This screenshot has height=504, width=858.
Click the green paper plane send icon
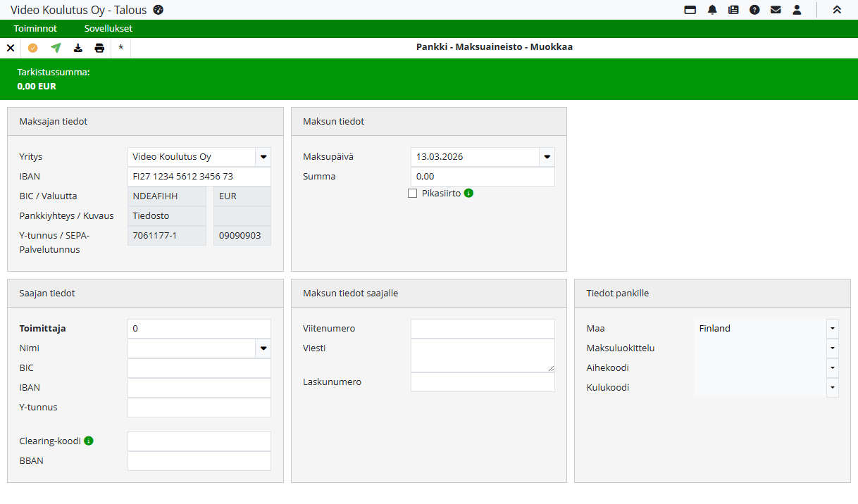pyautogui.click(x=56, y=48)
